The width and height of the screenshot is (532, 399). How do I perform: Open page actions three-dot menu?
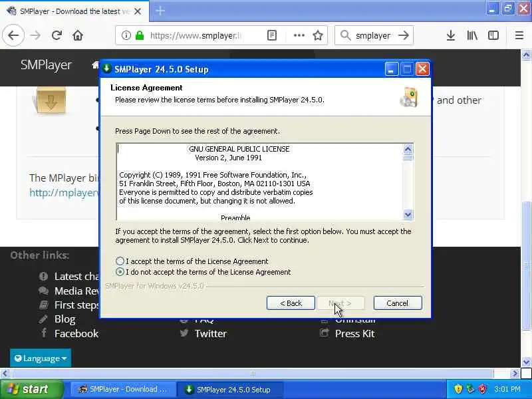coord(299,35)
